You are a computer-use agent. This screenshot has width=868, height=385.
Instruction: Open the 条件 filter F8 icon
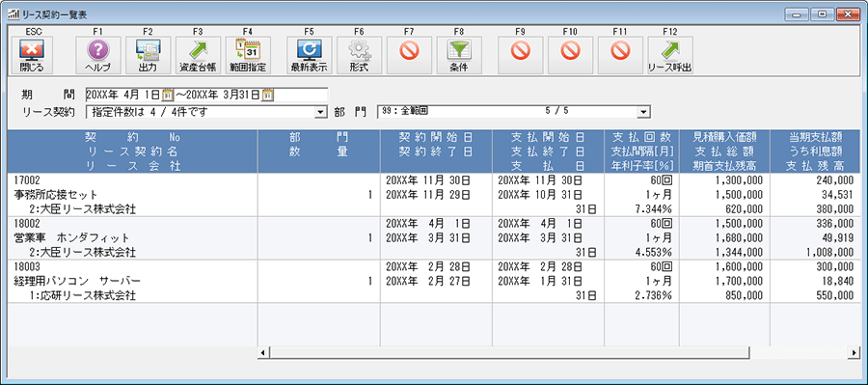459,56
